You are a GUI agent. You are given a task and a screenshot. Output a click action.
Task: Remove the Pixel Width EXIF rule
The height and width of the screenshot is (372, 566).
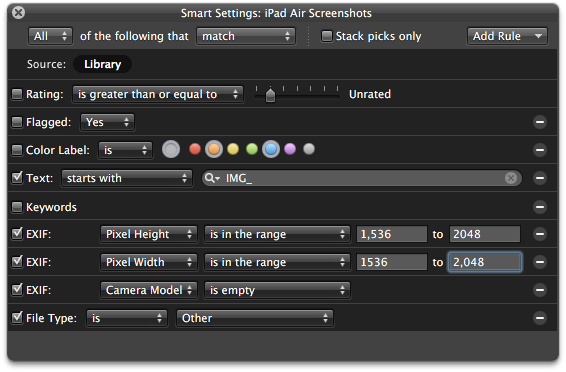540,262
